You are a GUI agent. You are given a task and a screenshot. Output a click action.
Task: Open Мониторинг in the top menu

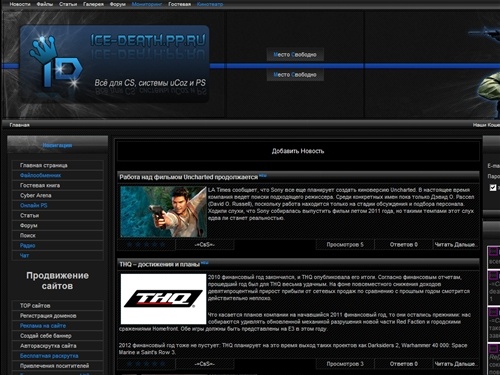pyautogui.click(x=147, y=4)
